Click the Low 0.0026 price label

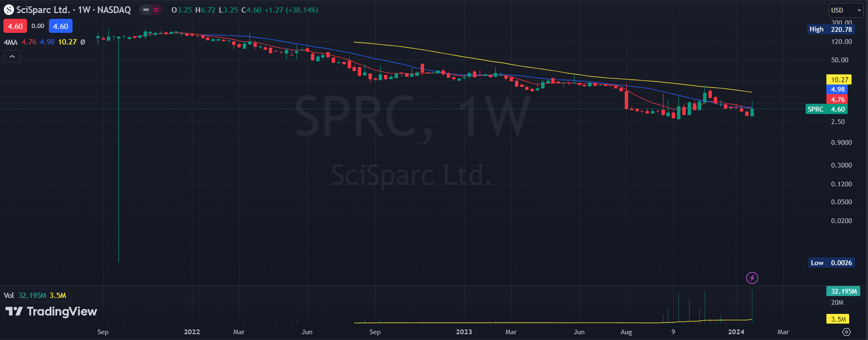[832, 263]
